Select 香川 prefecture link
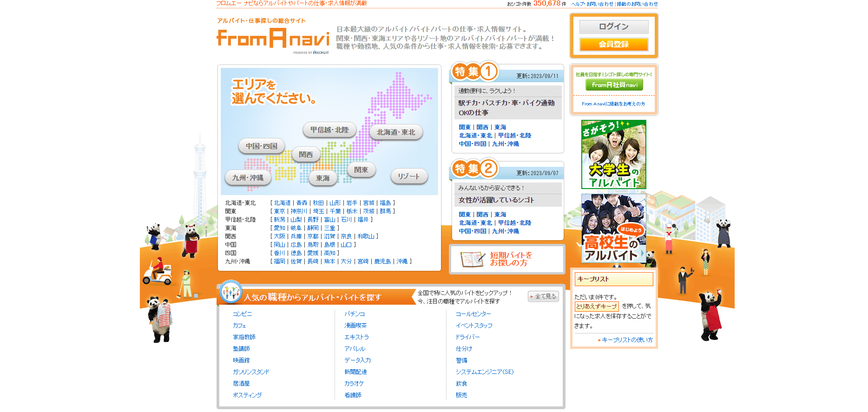The width and height of the screenshot is (868, 412). pyautogui.click(x=279, y=253)
